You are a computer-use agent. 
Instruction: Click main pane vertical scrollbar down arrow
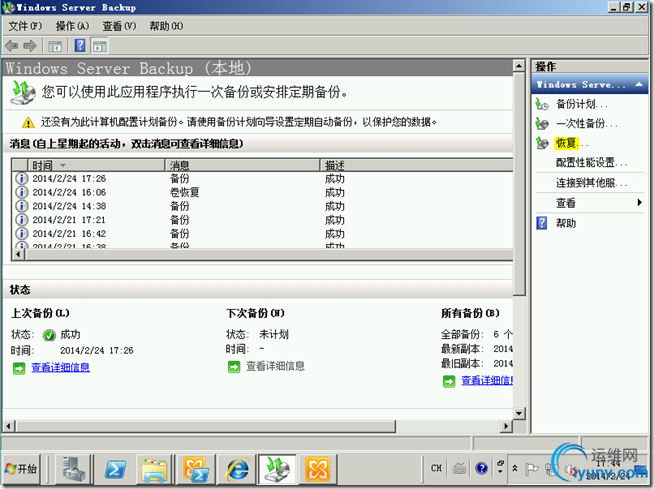pos(519,413)
